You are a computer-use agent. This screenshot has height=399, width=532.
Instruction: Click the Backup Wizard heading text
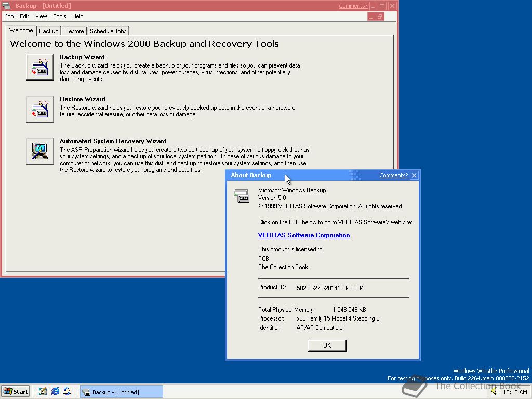pos(82,57)
